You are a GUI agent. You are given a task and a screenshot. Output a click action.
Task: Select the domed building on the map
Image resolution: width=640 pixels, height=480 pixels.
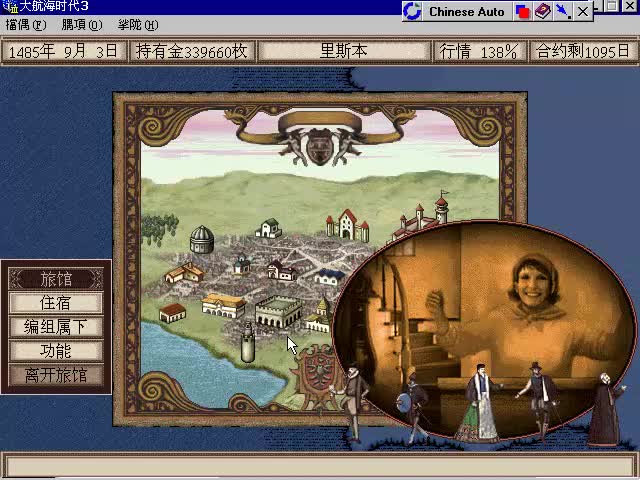coord(202,239)
